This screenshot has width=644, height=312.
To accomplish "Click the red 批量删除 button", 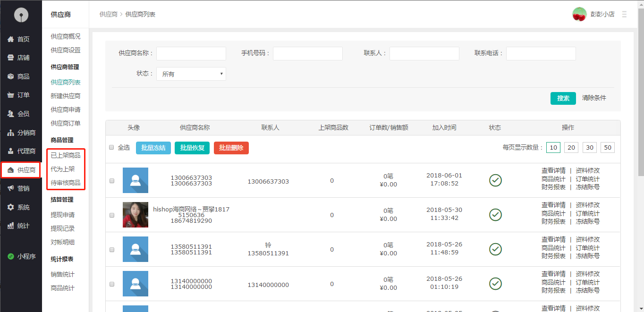I will [231, 148].
